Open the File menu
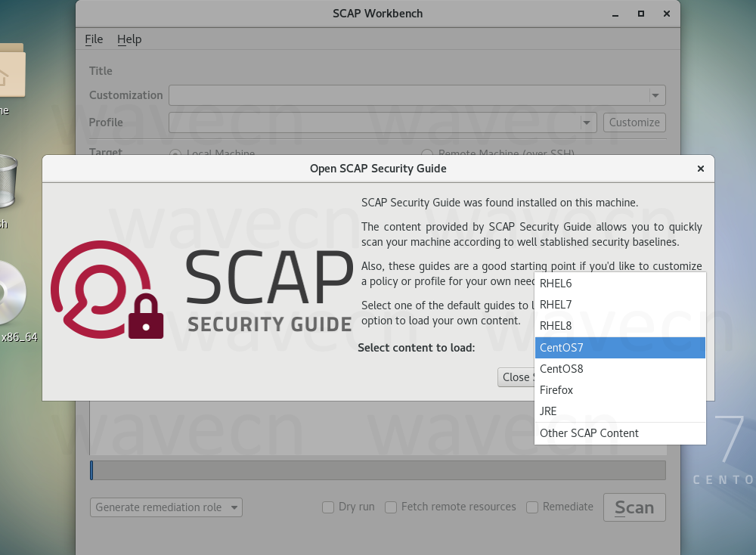Screen dimensions: 756x555 tap(94, 39)
